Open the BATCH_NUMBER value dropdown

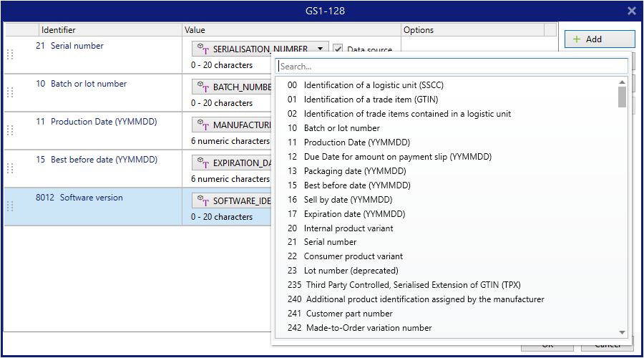232,87
